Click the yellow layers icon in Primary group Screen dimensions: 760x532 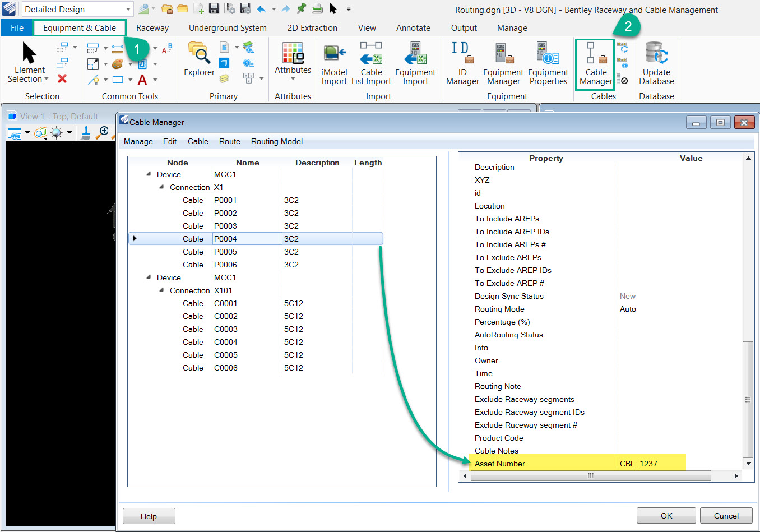(224, 78)
